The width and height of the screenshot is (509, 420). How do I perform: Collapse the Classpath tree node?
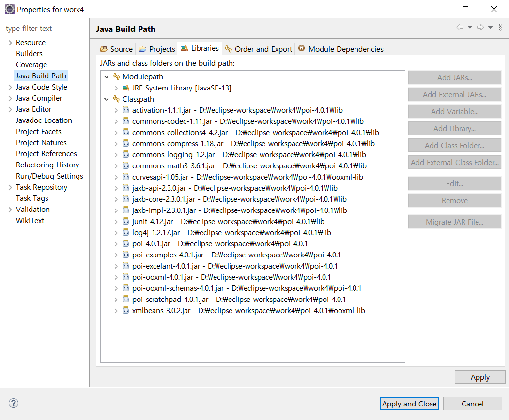point(106,99)
